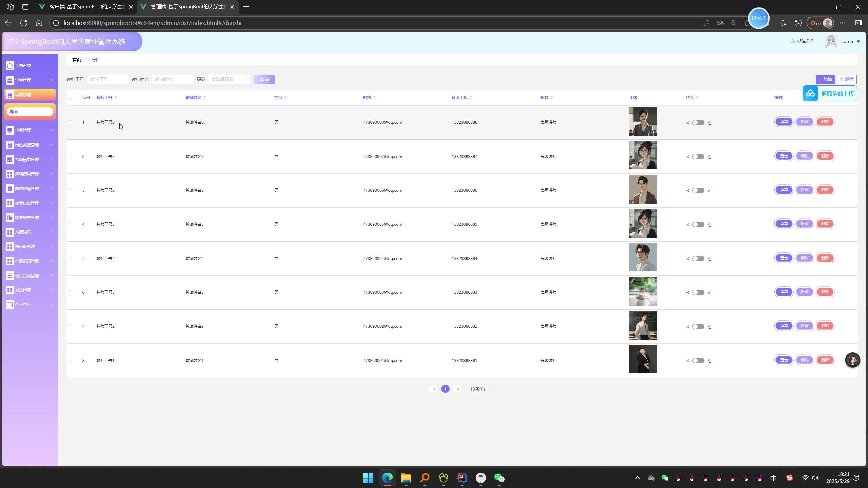
Task: Switch to the 客户端 browser tab
Action: pyautogui.click(x=86, y=7)
